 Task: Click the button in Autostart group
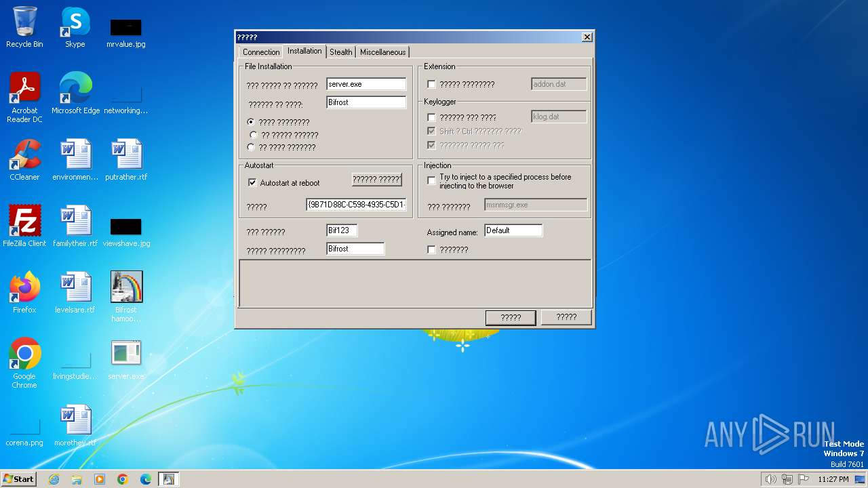[x=377, y=180]
